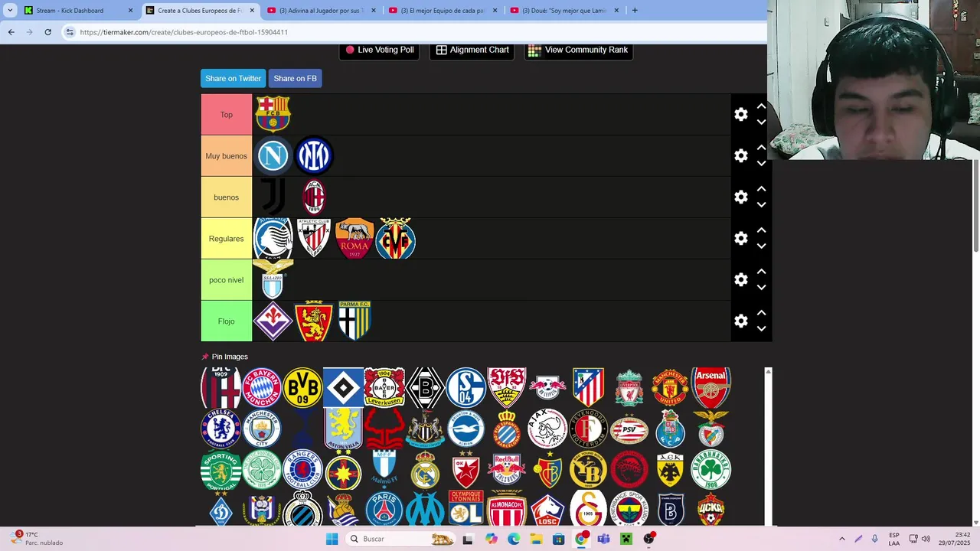Select the AC Milan crest

pyautogui.click(x=314, y=197)
